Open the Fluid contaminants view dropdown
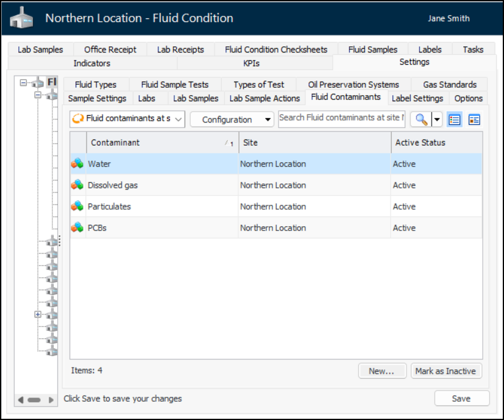 point(127,119)
